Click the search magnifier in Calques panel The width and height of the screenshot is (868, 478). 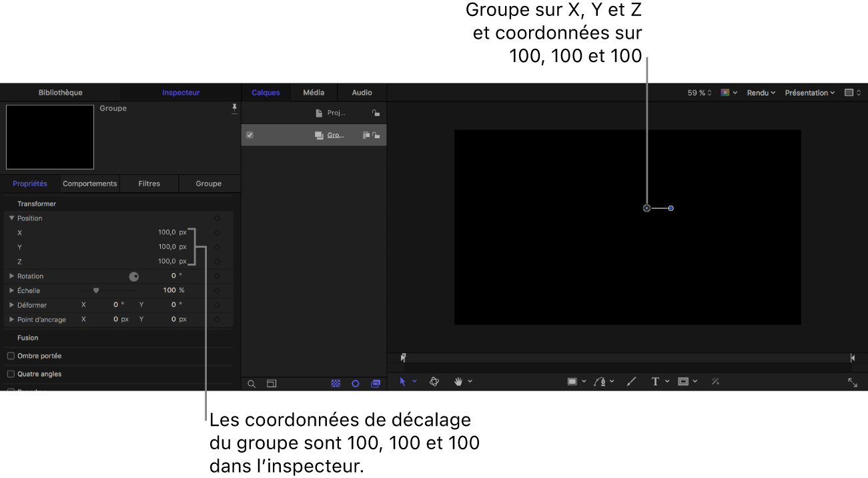(x=252, y=384)
